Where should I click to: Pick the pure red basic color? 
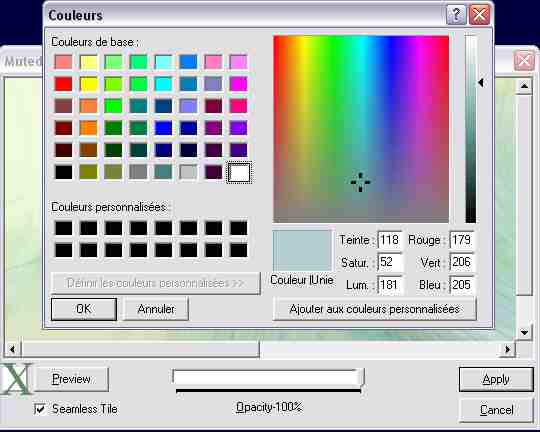point(64,84)
